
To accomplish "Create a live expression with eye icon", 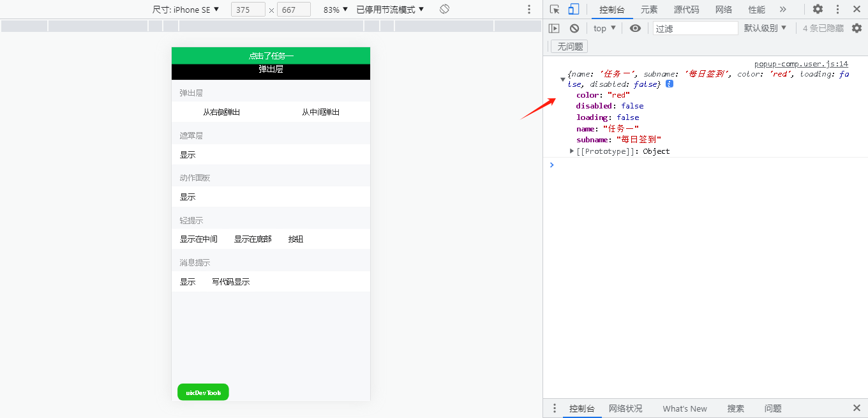I will pyautogui.click(x=635, y=28).
